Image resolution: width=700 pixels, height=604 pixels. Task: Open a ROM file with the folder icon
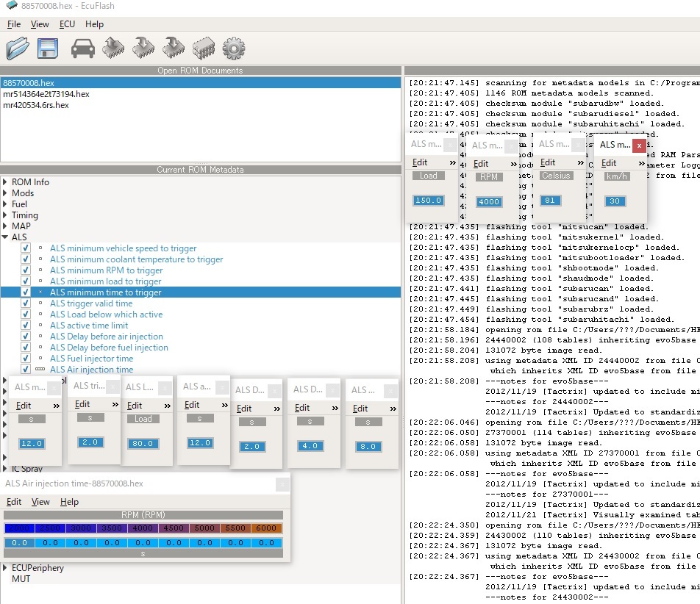18,48
